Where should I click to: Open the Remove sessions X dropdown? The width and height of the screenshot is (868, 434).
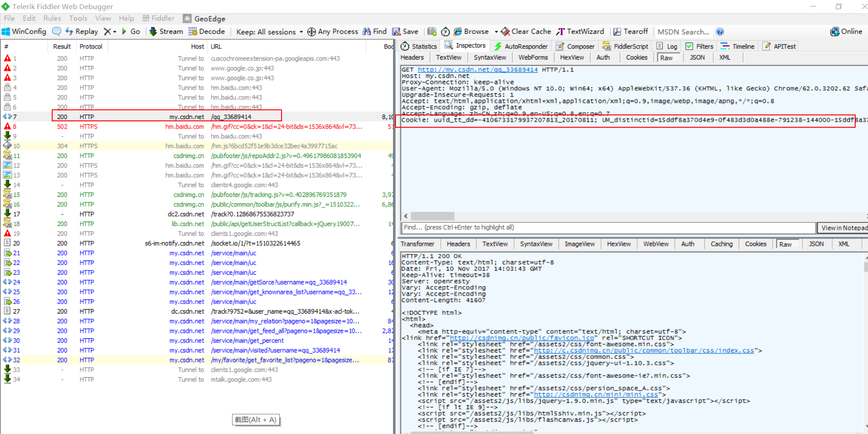click(x=109, y=31)
